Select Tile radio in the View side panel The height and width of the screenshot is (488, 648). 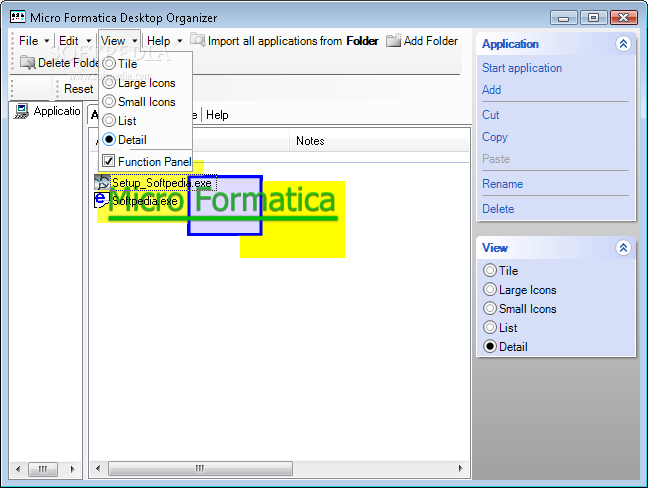[x=490, y=270]
